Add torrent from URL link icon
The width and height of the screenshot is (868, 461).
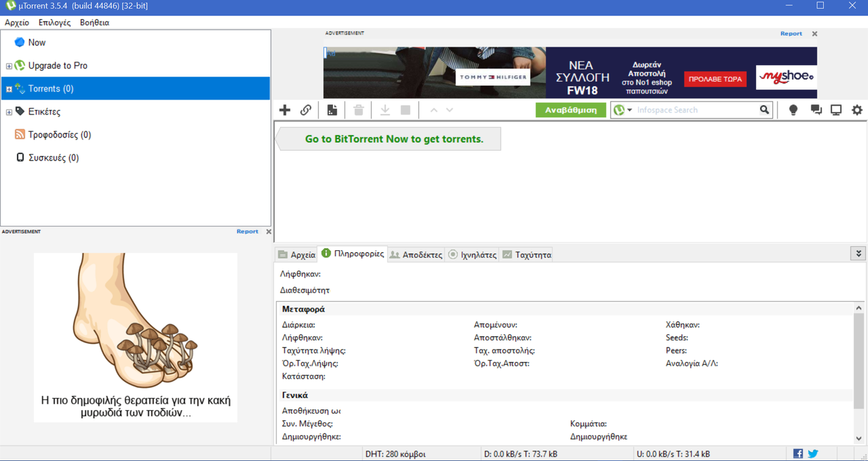(x=306, y=110)
